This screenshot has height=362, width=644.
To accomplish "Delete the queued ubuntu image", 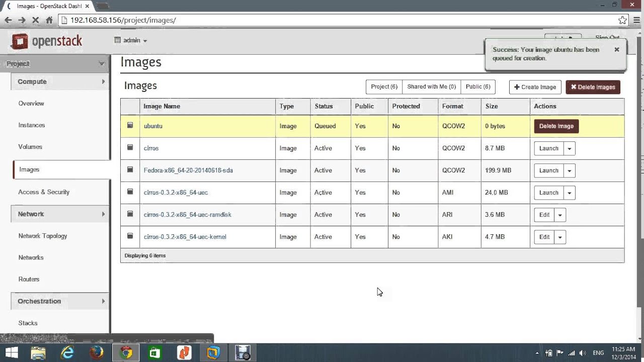I will (556, 126).
